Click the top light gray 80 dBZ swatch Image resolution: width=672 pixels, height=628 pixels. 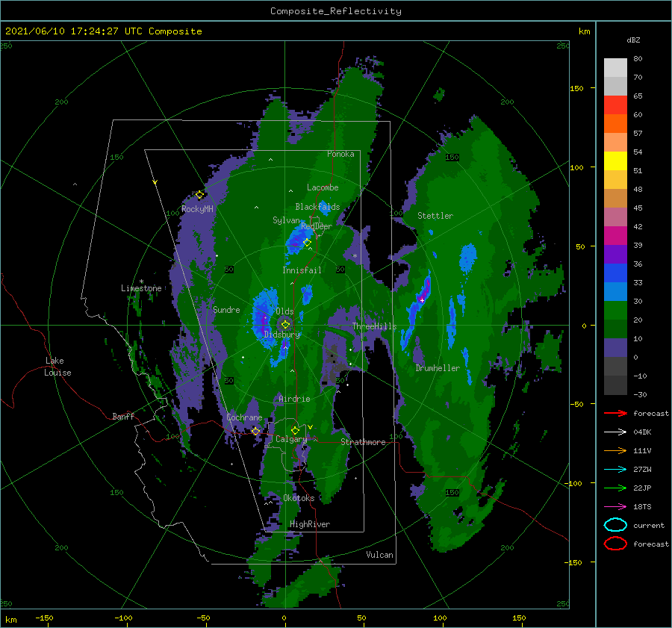coord(615,68)
